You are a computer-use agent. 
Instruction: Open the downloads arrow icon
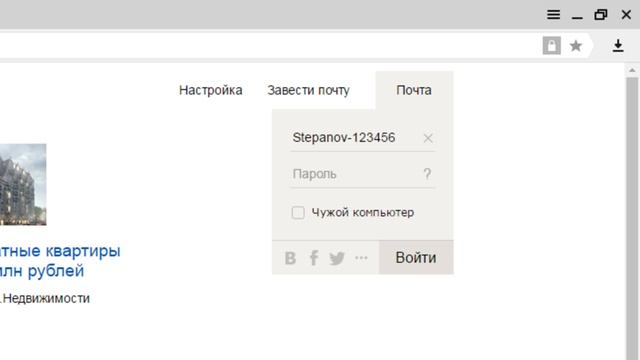(x=618, y=46)
